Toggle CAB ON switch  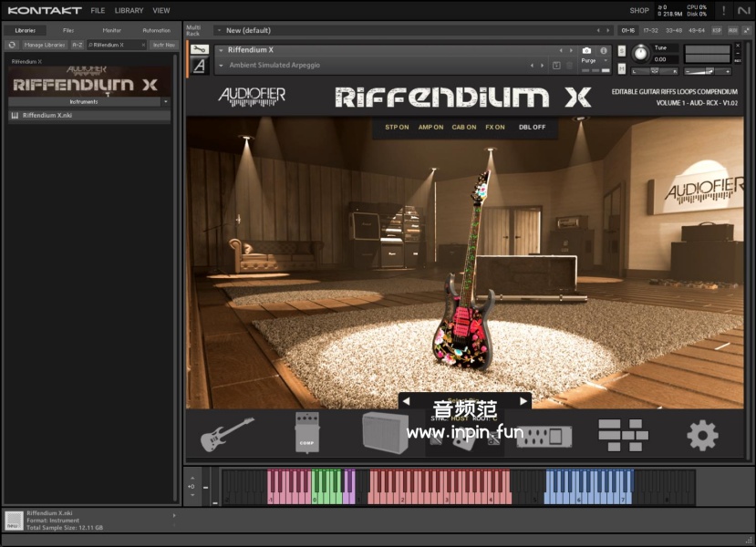464,128
